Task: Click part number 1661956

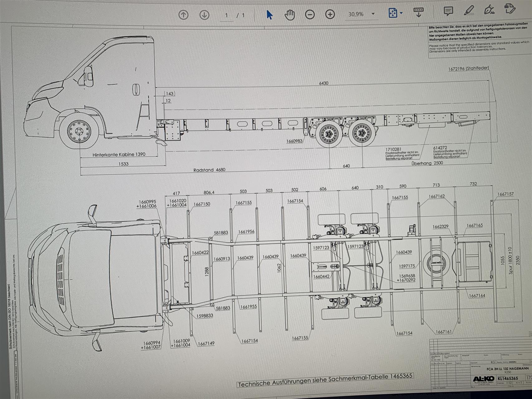Action: (246, 231)
